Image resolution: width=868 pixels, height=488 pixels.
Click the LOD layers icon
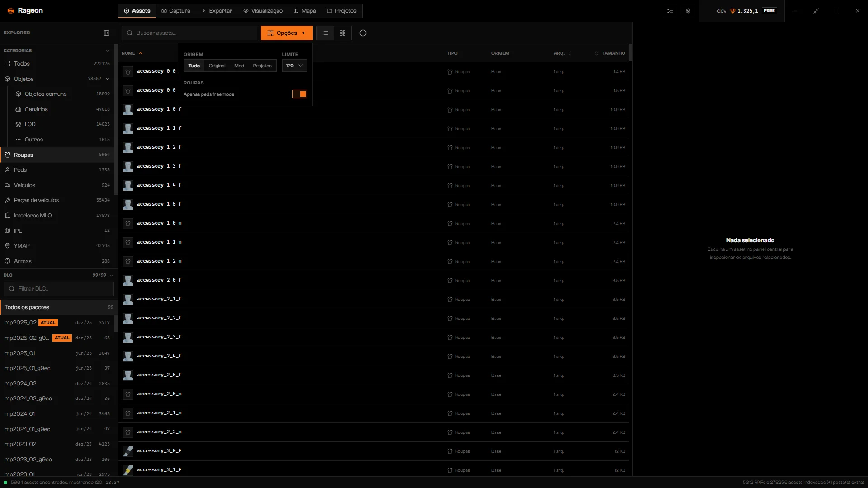tap(18, 124)
